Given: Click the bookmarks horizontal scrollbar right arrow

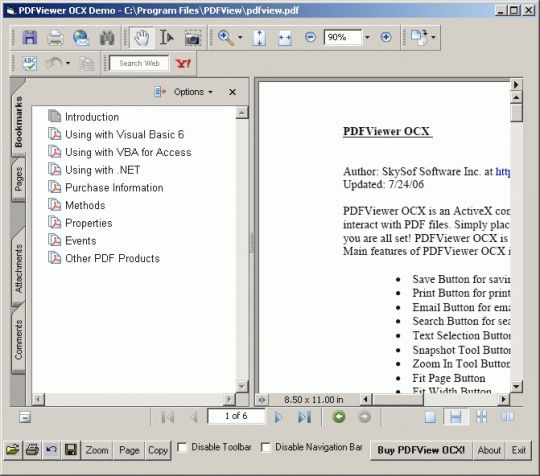Looking at the screenshot, I should (x=229, y=399).
